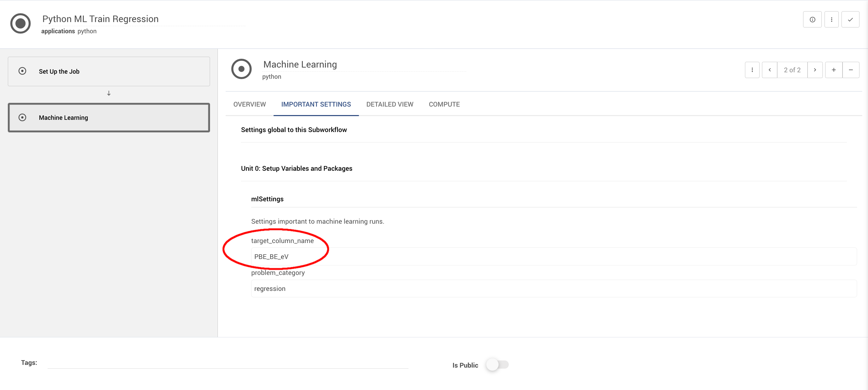Open the three-dot menu for Machine Learning subworkflow

(x=752, y=70)
